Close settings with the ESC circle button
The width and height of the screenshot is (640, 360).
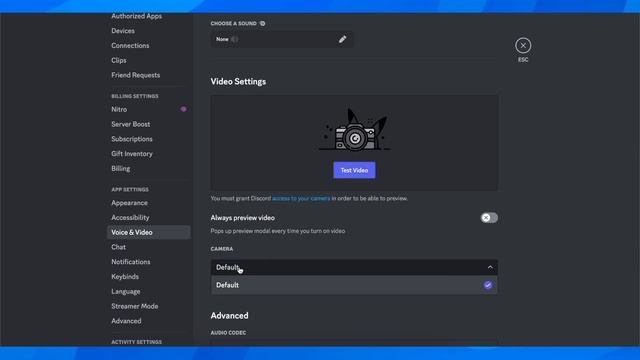pyautogui.click(x=523, y=45)
